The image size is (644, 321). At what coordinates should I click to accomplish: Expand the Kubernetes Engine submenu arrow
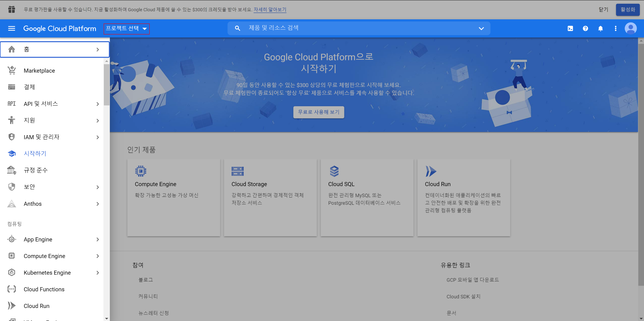point(98,273)
